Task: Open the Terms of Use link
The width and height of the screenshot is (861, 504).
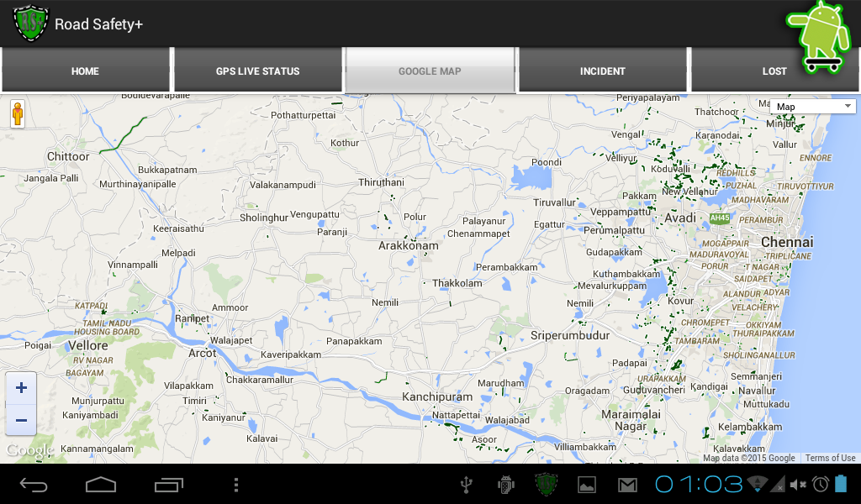Action: point(830,458)
